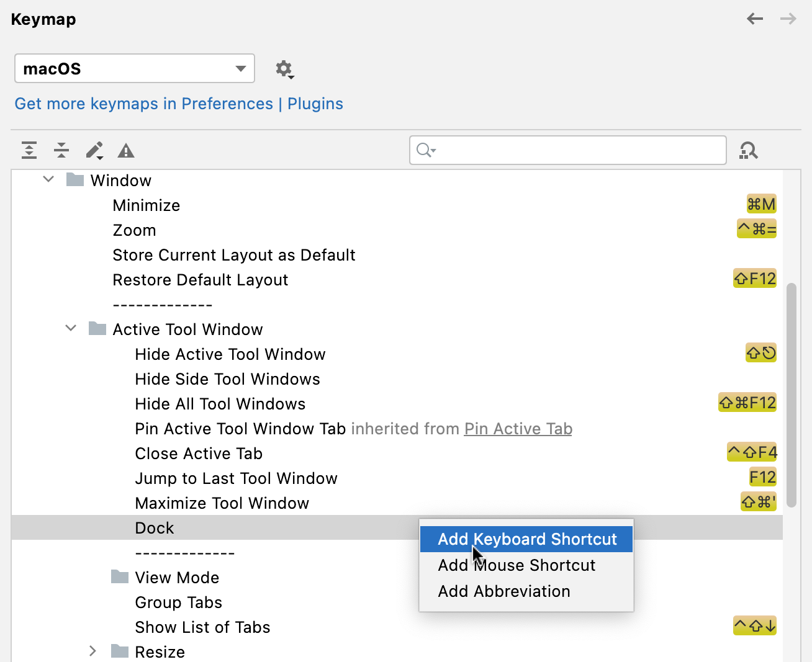Choose Add Keyboard Shortcut from the menu
The image size is (812, 662).
click(x=526, y=539)
